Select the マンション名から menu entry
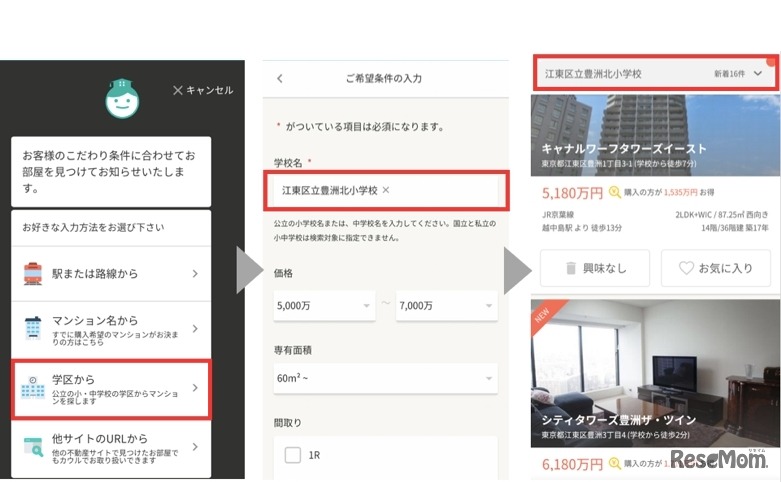Screen dimensions: 781x482 [x=111, y=329]
